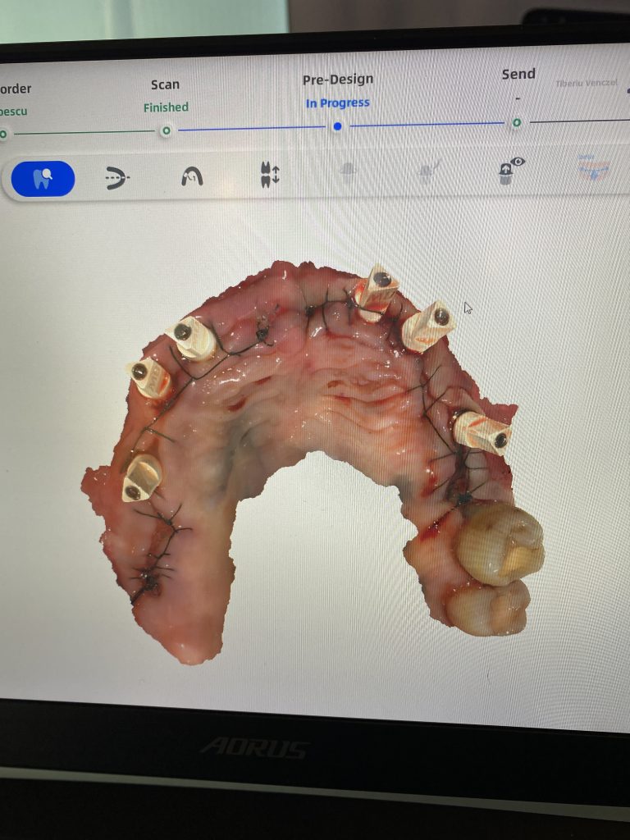Go to the Pre-Design step
Image resolution: width=630 pixels, height=840 pixels.
pyautogui.click(x=337, y=80)
